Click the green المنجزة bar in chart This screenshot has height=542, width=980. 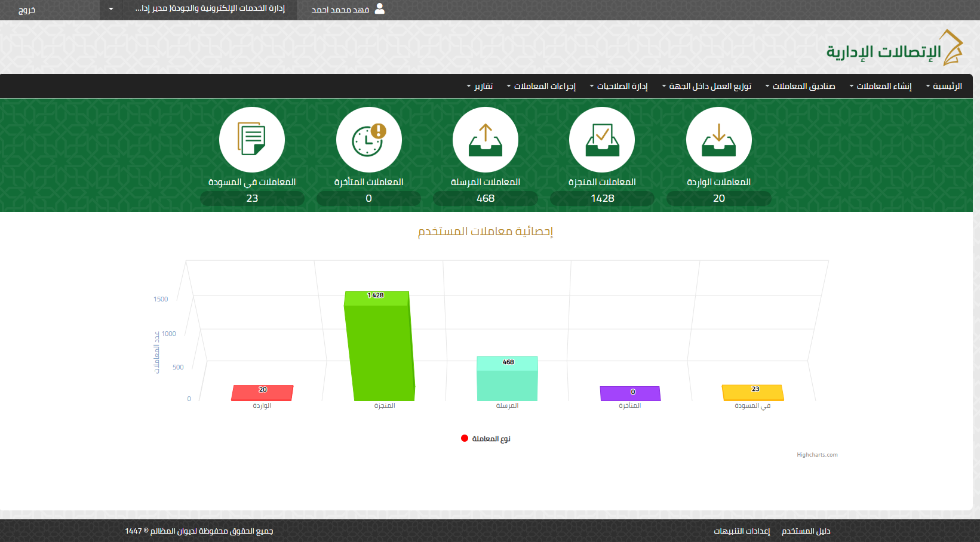click(x=380, y=352)
